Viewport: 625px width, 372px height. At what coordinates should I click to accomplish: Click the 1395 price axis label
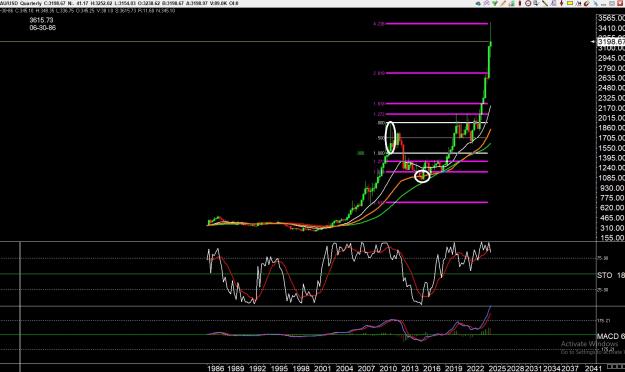click(611, 158)
